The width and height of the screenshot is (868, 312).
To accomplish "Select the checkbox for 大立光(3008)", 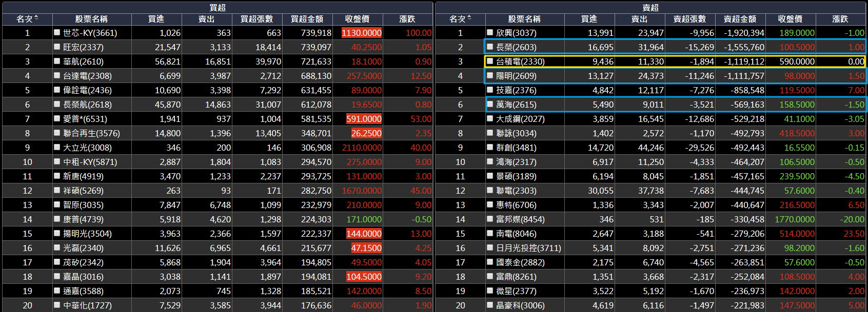I will [57, 147].
